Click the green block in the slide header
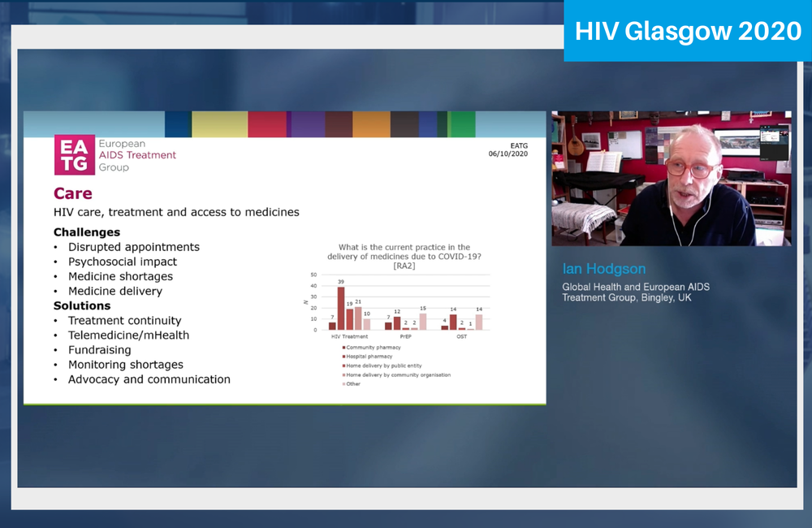 pyautogui.click(x=462, y=124)
